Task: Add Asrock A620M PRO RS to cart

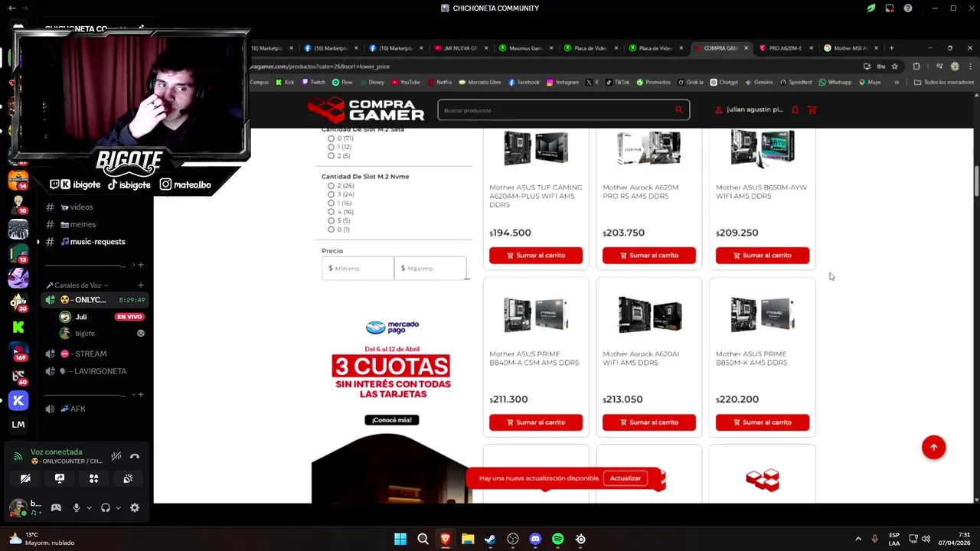Action: coord(649,256)
